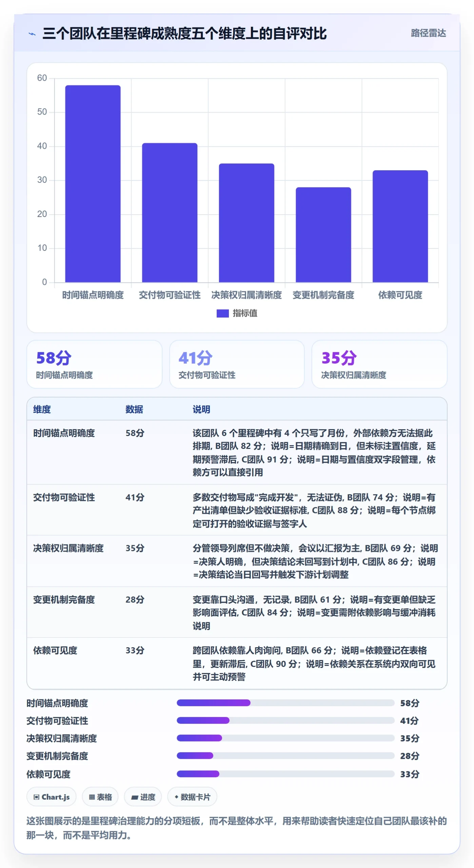The image size is (474, 868).
Task: Click the 依赖可见度 x-axis label under chart
Action: coord(400,295)
